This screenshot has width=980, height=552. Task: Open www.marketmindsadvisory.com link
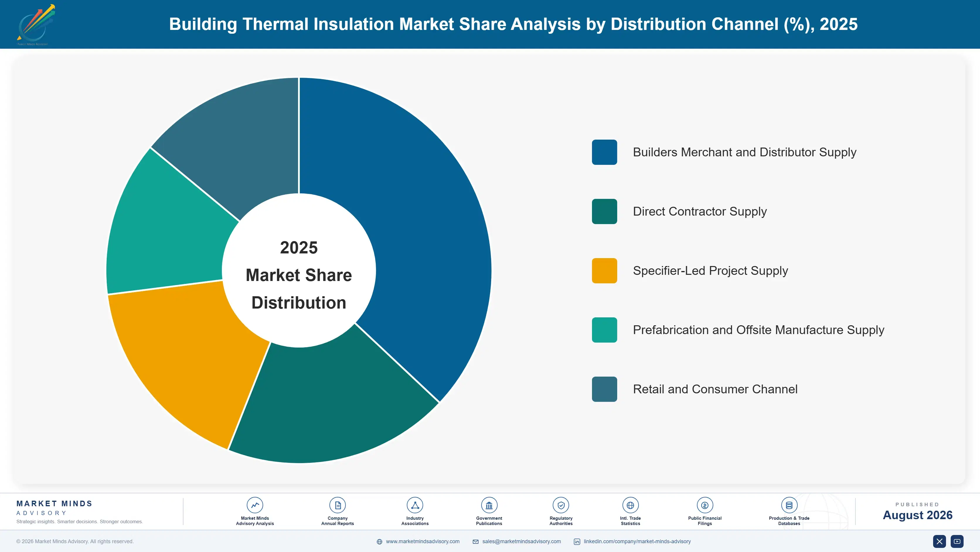point(423,541)
